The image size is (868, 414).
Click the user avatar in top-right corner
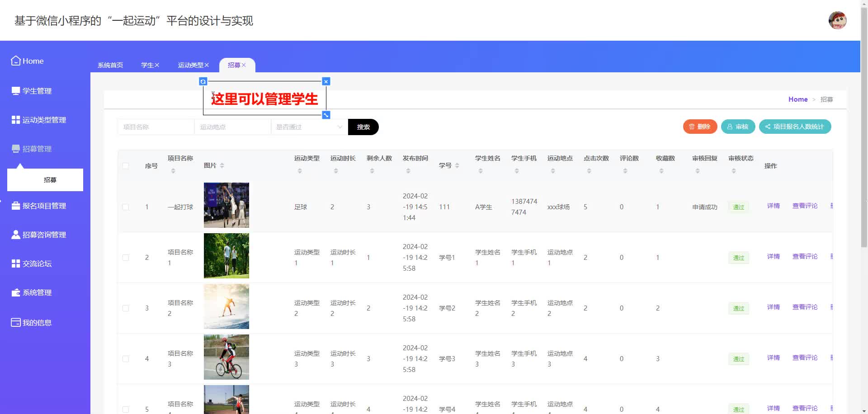[837, 20]
